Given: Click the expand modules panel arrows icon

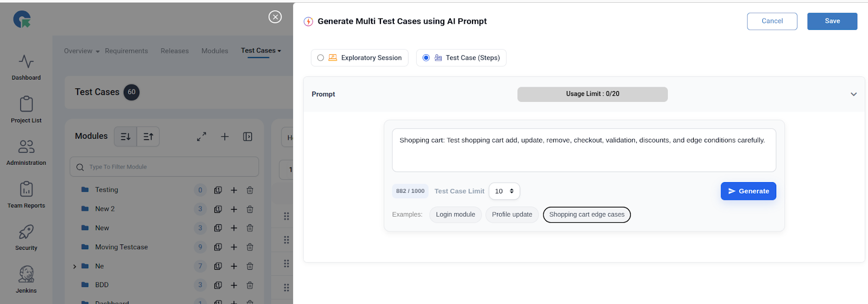Looking at the screenshot, I should [x=201, y=137].
